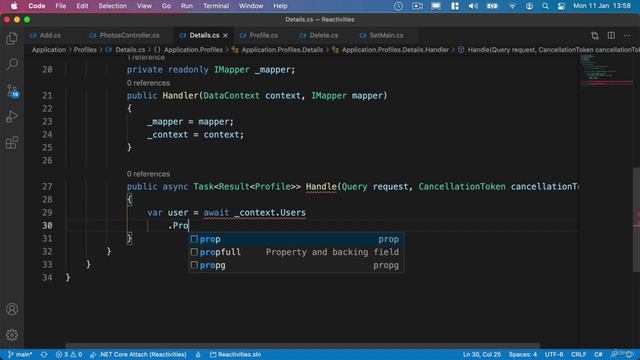The width and height of the screenshot is (640, 360).
Task: Click the flame icon in status bar
Action: point(198,354)
